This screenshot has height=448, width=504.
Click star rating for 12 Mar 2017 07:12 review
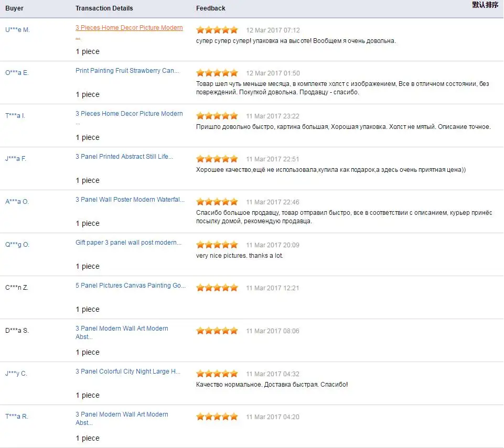217,30
